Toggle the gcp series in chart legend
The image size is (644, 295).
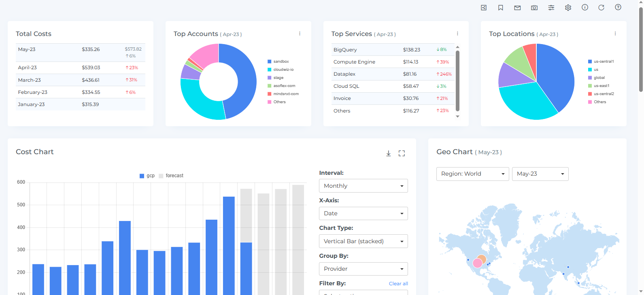click(147, 176)
